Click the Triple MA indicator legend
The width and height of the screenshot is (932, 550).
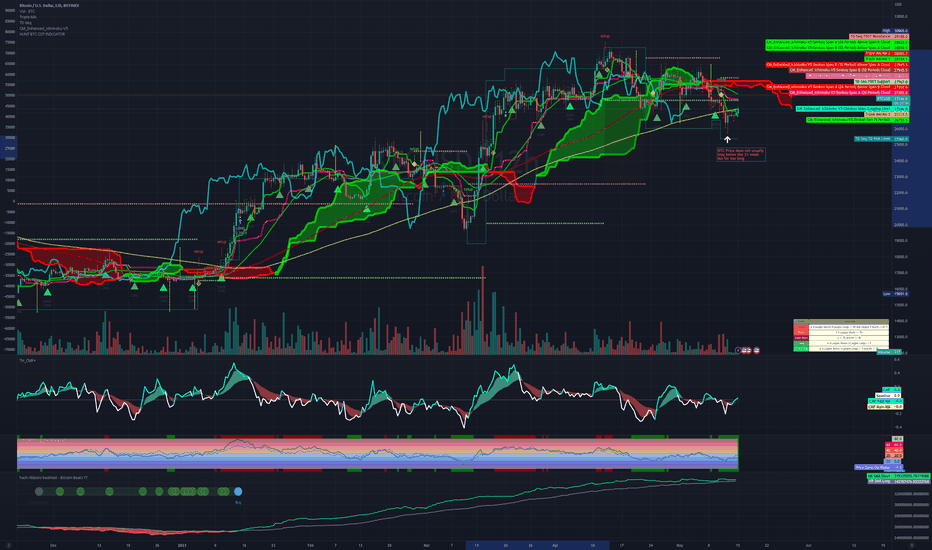click(28, 17)
